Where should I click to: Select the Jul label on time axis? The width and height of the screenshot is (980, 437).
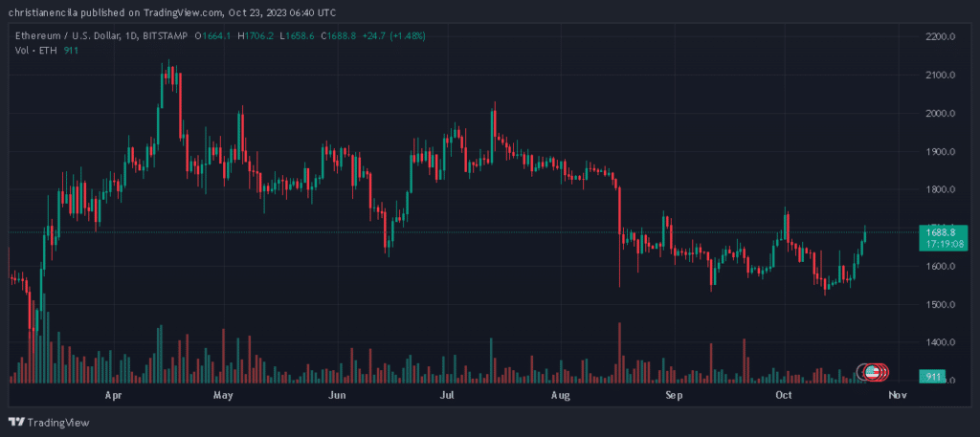click(446, 394)
